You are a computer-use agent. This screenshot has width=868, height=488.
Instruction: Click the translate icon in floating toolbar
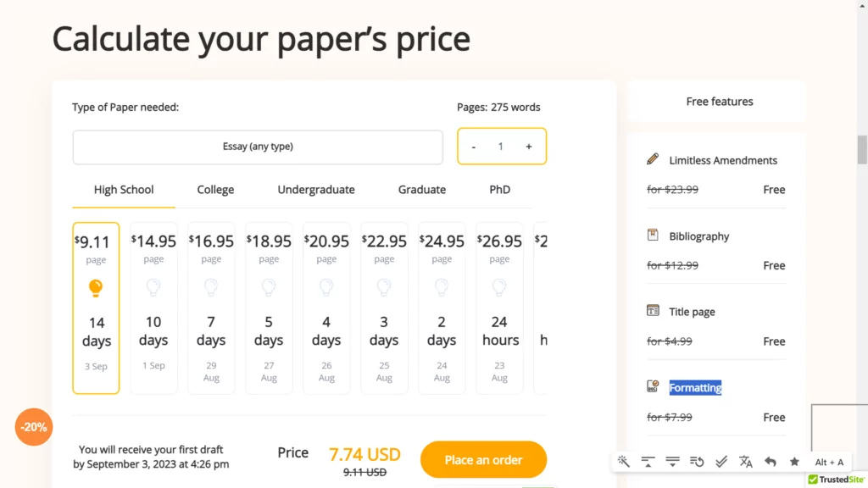[x=746, y=462]
